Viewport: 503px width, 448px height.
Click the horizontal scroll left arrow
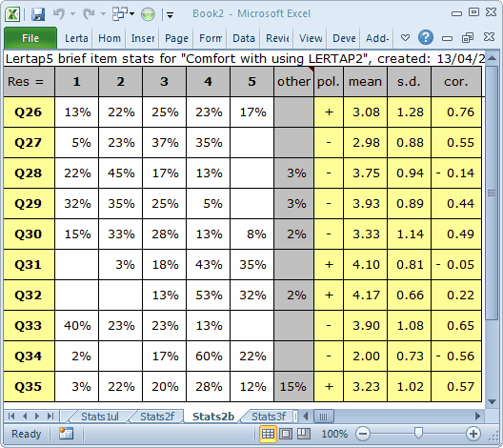(x=306, y=417)
